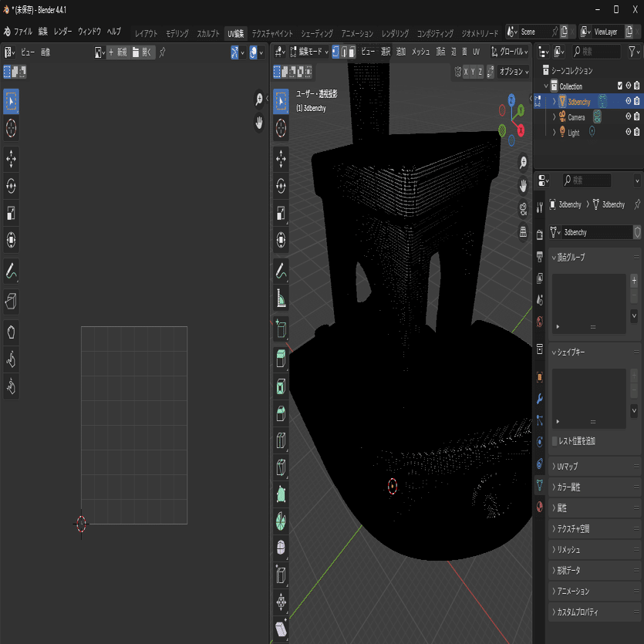The height and width of the screenshot is (644, 644).
Task: Select the Rotate tool in the UV editor
Action: pos(12,186)
